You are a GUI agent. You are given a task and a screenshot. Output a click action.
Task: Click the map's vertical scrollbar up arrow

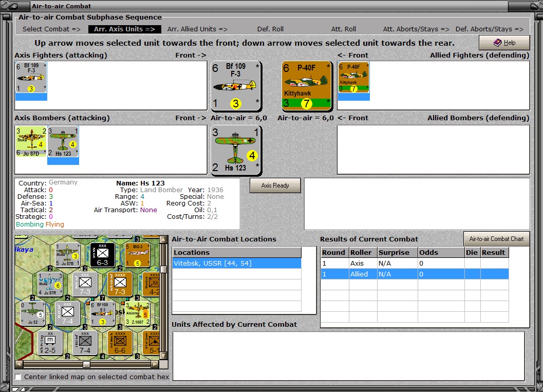(163, 239)
